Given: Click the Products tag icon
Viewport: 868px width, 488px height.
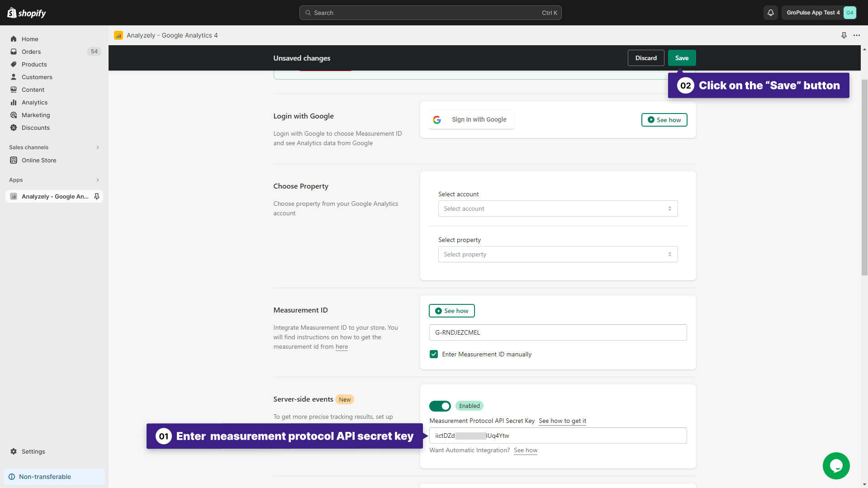Looking at the screenshot, I should pos(14,64).
